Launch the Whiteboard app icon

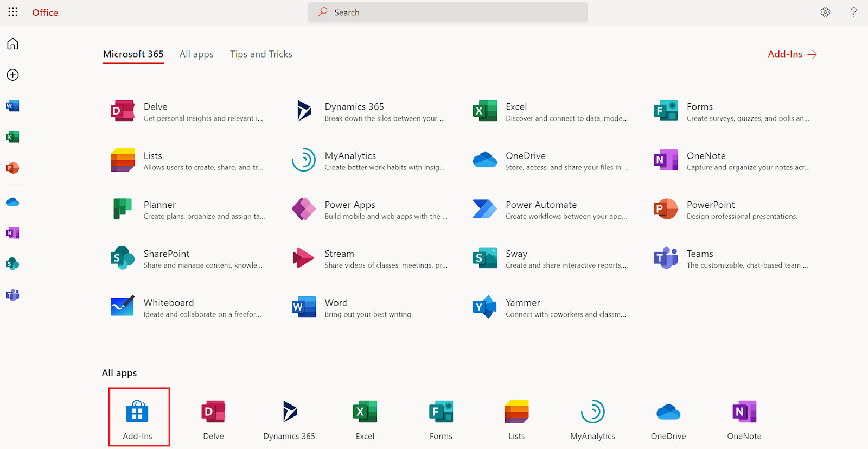click(123, 307)
